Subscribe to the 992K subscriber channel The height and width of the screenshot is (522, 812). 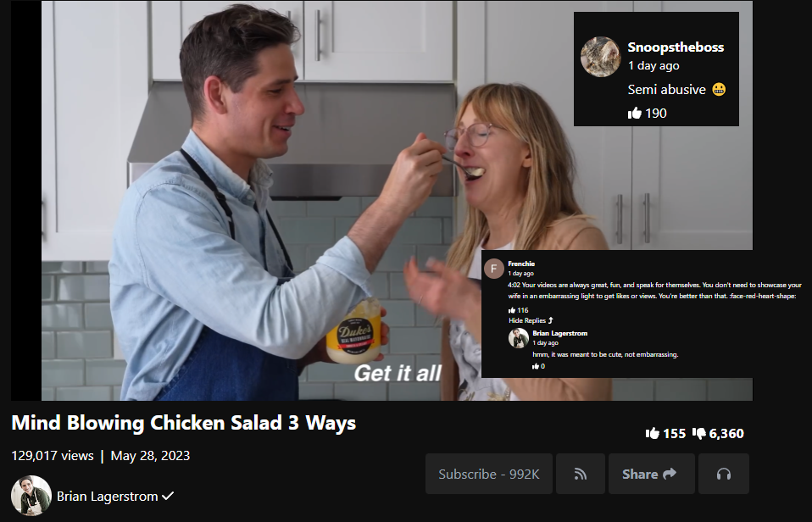click(x=489, y=474)
